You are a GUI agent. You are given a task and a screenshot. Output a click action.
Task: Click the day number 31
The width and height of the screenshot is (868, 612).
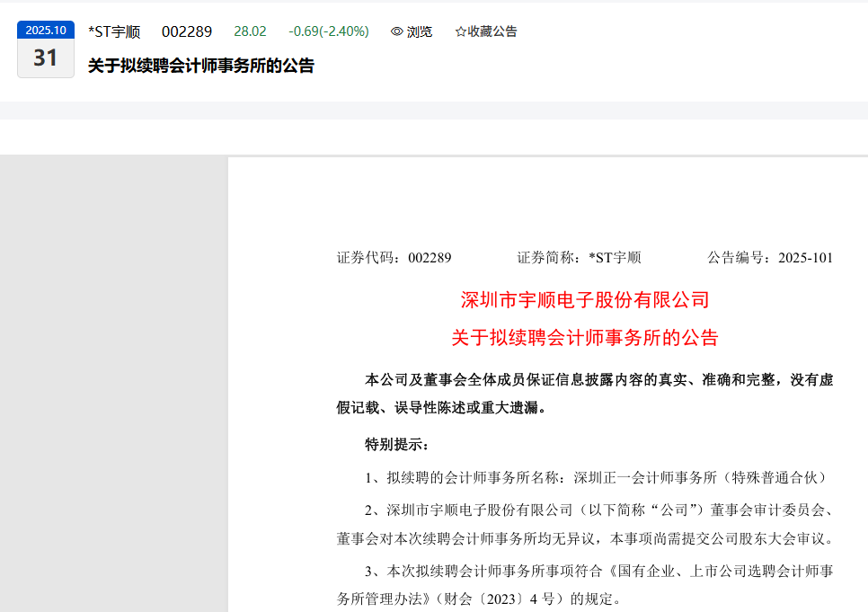point(46,58)
